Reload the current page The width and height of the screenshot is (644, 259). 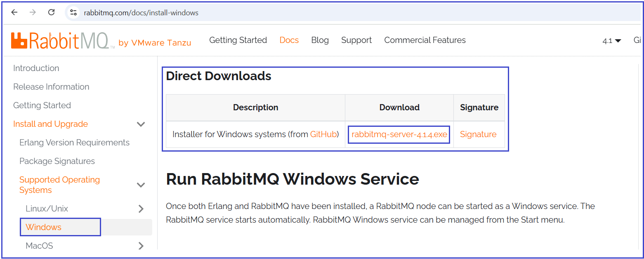[x=51, y=12]
